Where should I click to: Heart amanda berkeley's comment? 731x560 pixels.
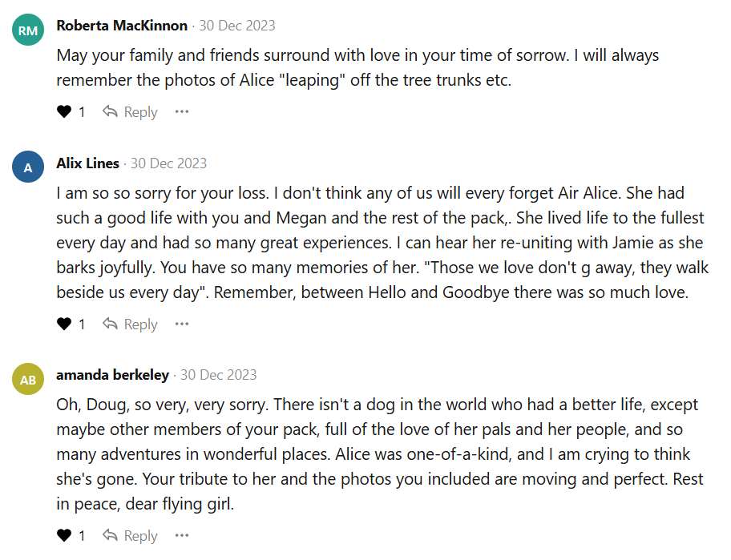coord(64,536)
